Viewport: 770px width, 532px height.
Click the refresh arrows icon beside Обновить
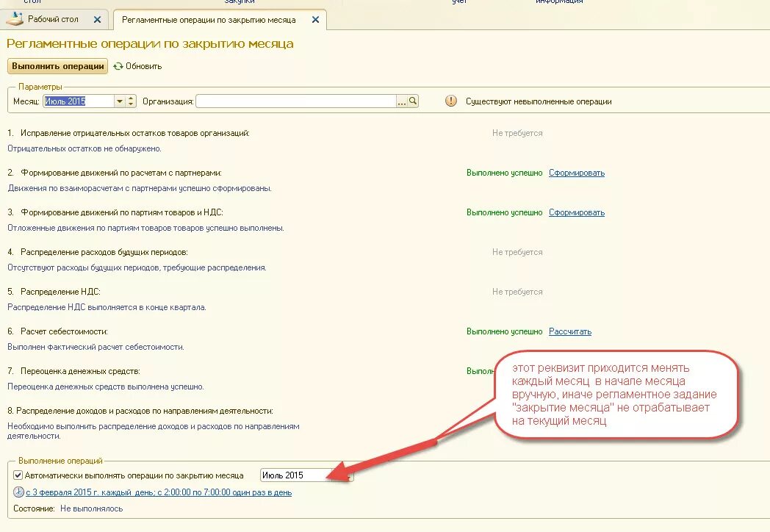point(118,66)
